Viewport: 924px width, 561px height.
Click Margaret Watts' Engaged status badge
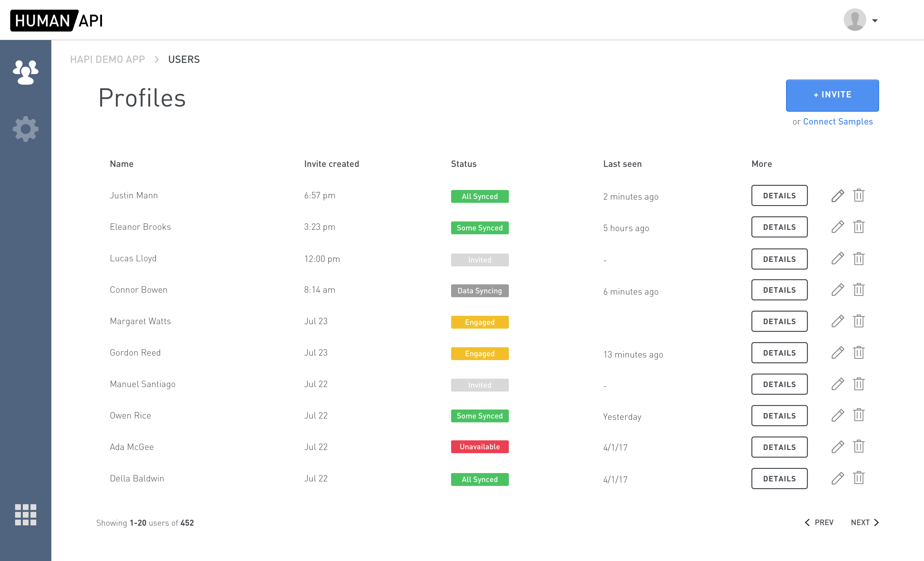tap(480, 322)
